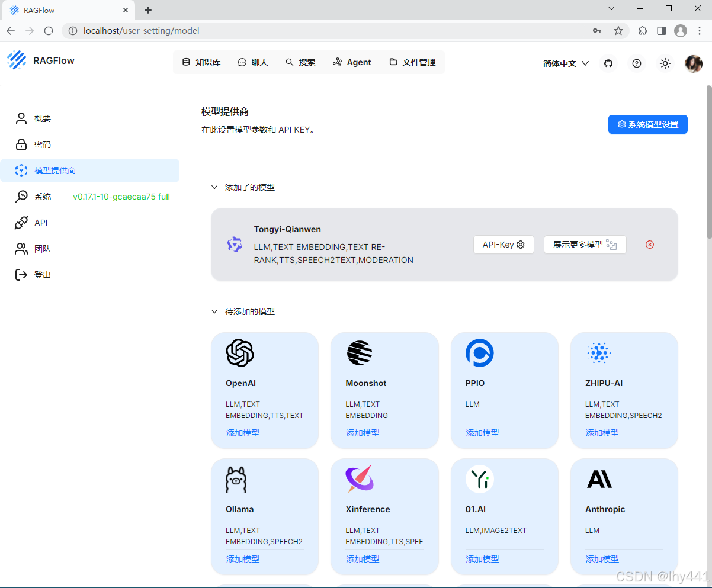Image resolution: width=712 pixels, height=588 pixels.
Task: Click 添加模型 under Anthropic
Action: pyautogui.click(x=602, y=559)
